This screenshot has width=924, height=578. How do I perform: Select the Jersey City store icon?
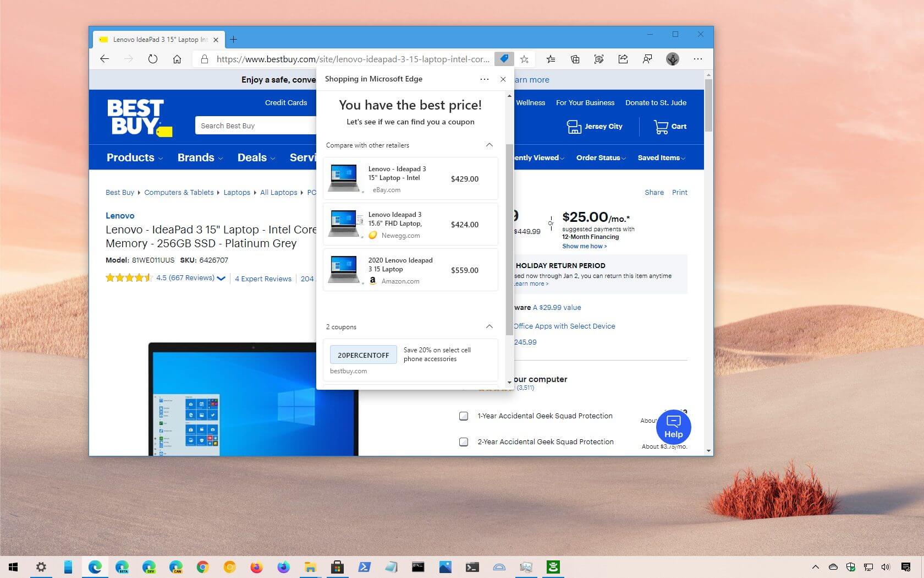click(x=574, y=127)
